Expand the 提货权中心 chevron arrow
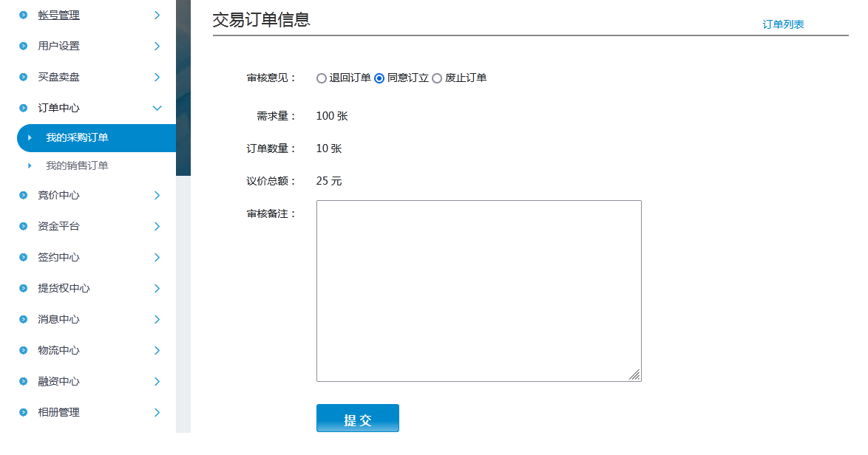This screenshot has height=455, width=868. click(157, 288)
